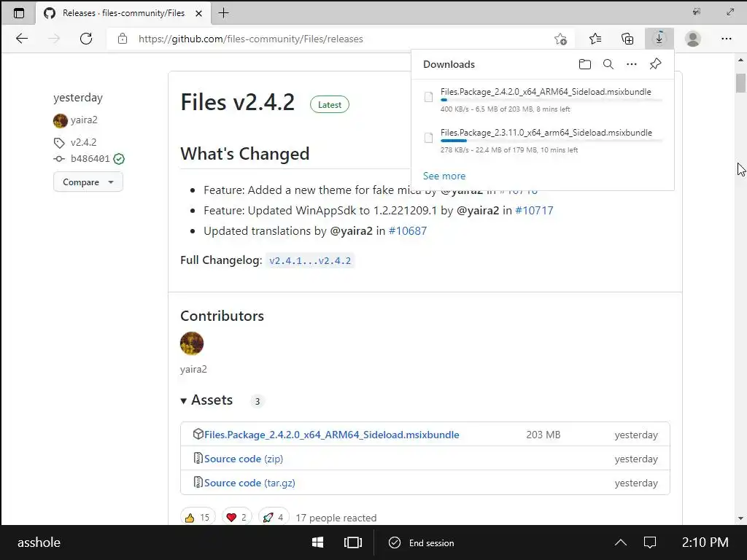The image size is (747, 560).
Task: Click the End session button
Action: coord(422,542)
